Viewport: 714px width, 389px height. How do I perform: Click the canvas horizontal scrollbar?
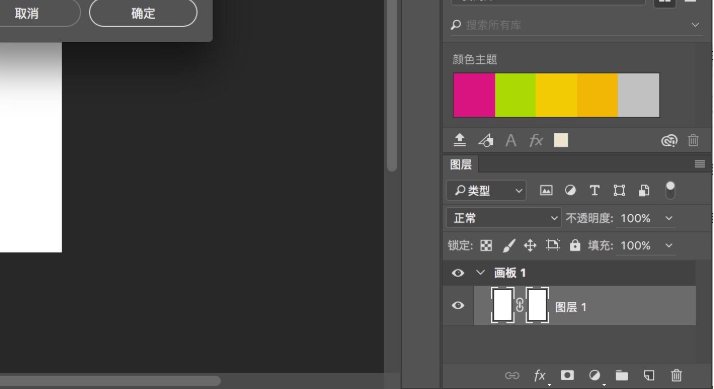110,380
